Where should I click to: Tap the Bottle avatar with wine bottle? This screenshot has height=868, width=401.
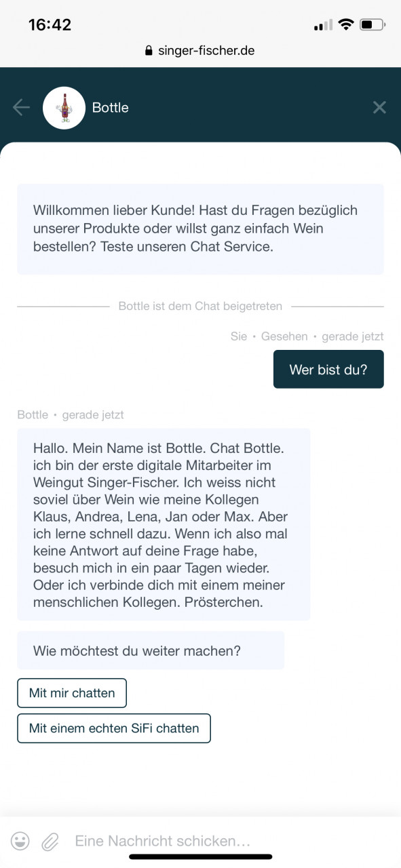pos(64,107)
